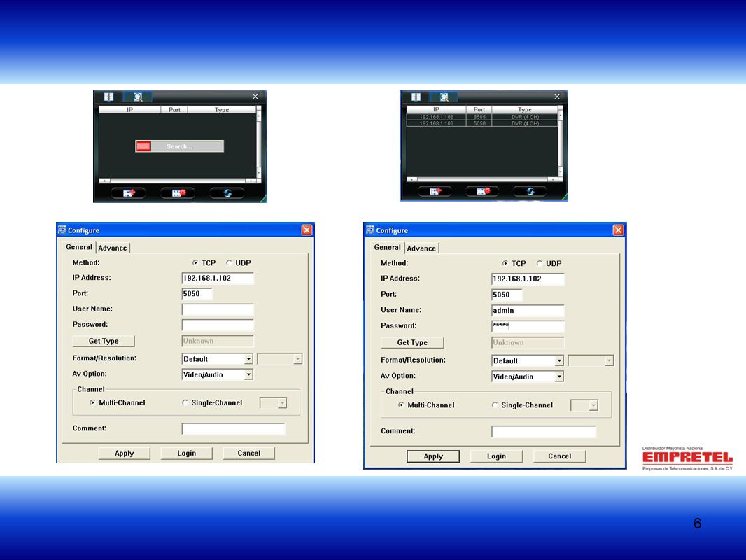The height and width of the screenshot is (560, 746).
Task: Add device button in window listing DVRs
Action: click(x=435, y=191)
